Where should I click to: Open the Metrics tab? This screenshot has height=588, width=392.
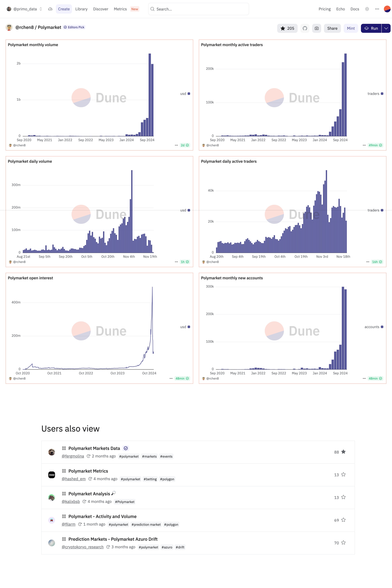120,9
